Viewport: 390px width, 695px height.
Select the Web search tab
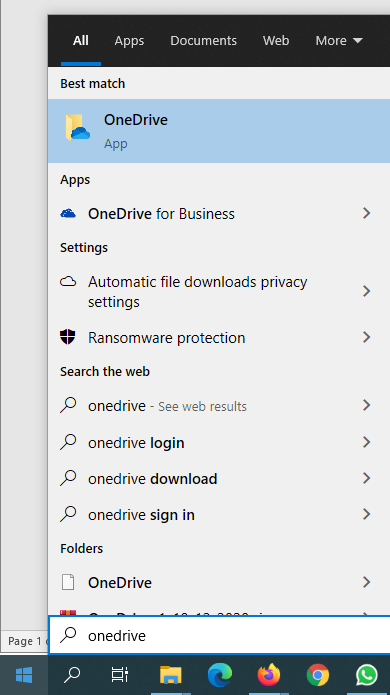(276, 41)
